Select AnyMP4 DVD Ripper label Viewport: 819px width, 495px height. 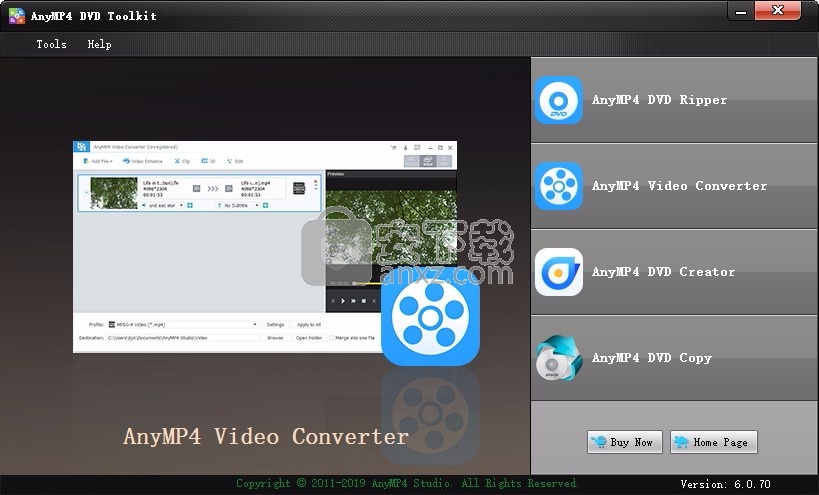click(x=659, y=100)
